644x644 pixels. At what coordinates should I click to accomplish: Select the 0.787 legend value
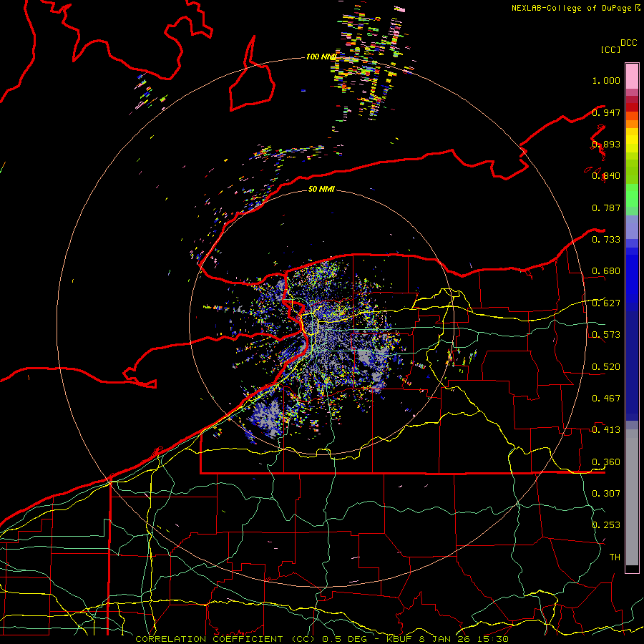coord(606,208)
